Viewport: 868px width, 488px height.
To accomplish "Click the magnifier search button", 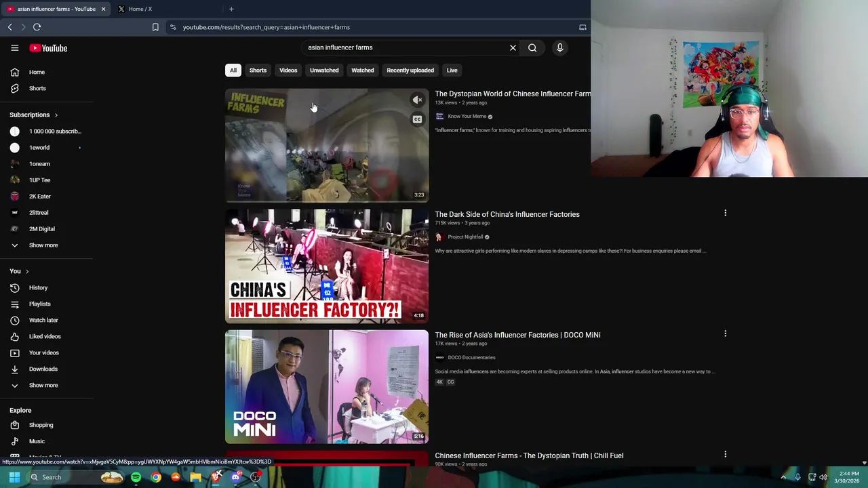I will pos(532,47).
